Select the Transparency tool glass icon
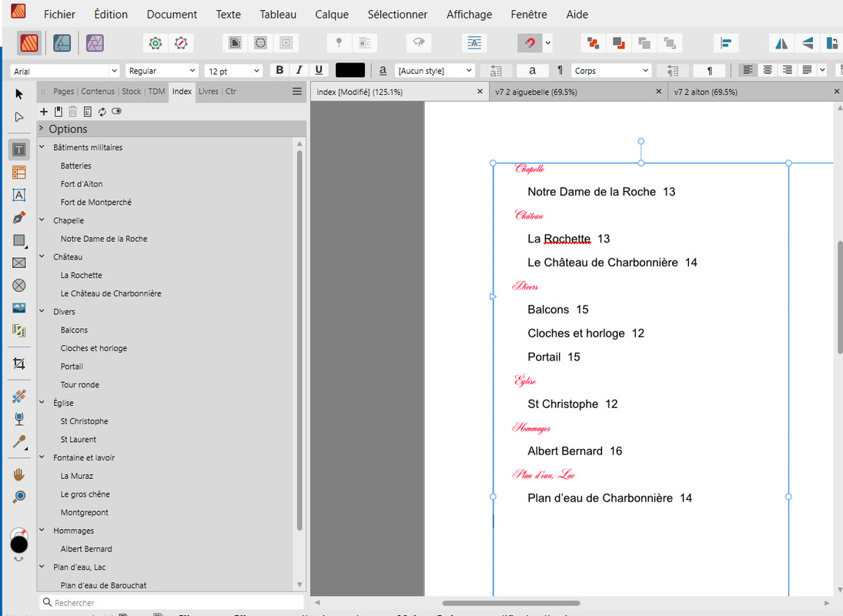This screenshot has height=616, width=843. [x=18, y=419]
